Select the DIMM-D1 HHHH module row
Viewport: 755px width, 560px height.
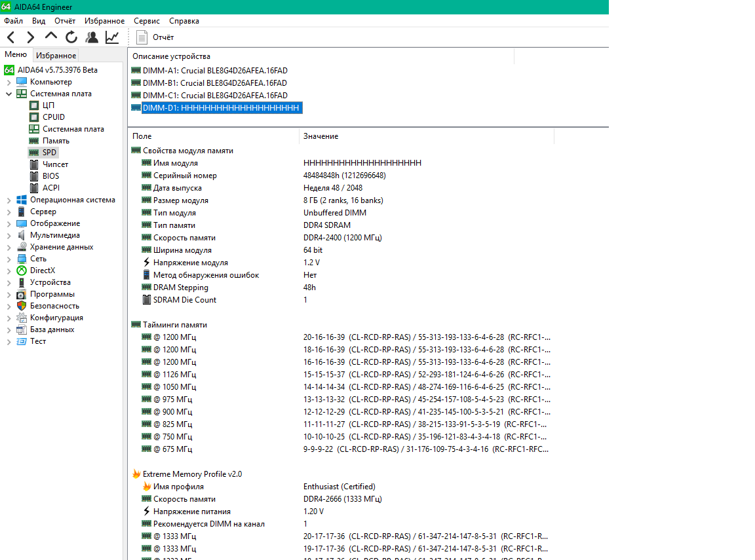222,108
